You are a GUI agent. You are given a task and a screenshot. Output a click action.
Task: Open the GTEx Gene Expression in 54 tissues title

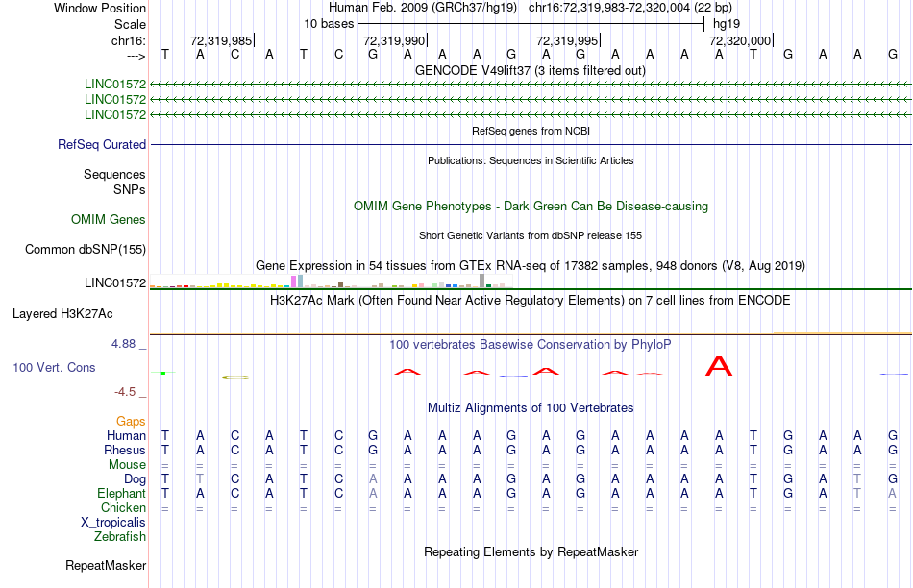point(531,265)
